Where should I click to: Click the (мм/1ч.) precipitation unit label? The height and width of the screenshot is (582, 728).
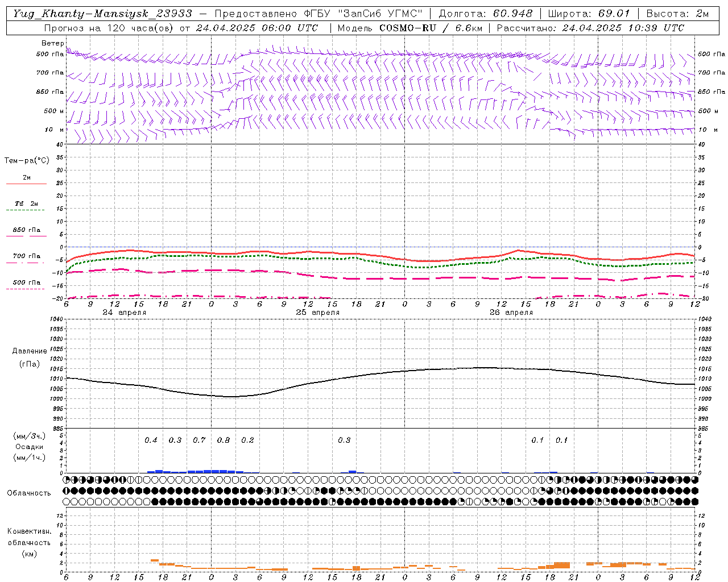point(30,458)
